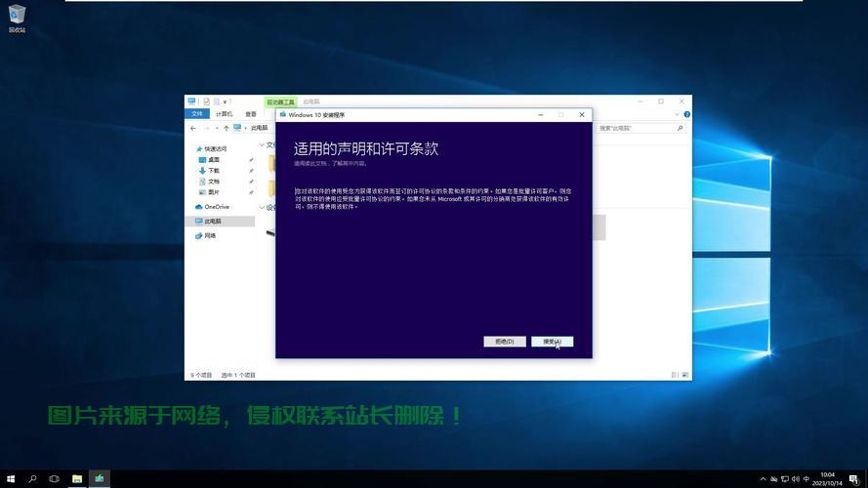Switch Explorer to large icons view
868x488 pixels.
[x=685, y=375]
